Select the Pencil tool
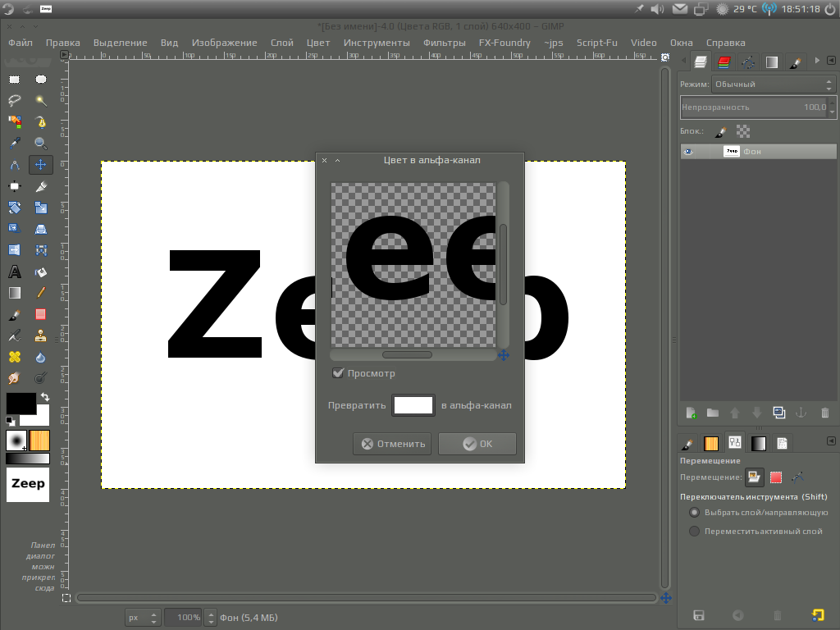 point(41,293)
